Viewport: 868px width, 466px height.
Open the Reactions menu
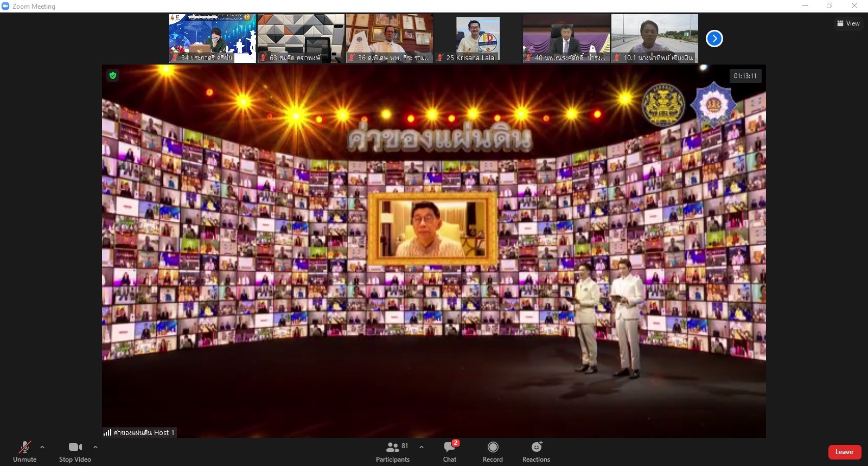(536, 451)
